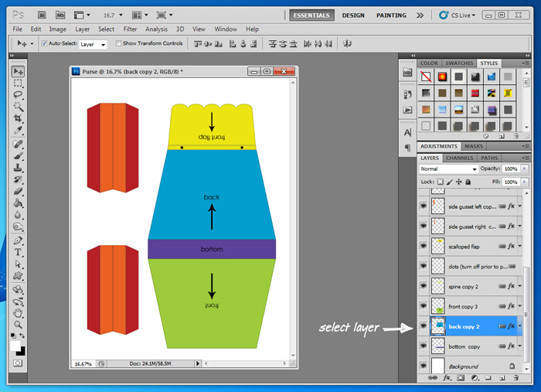Hide the spine copy 2 layer
Viewport: 541px width, 392px height.
click(424, 286)
